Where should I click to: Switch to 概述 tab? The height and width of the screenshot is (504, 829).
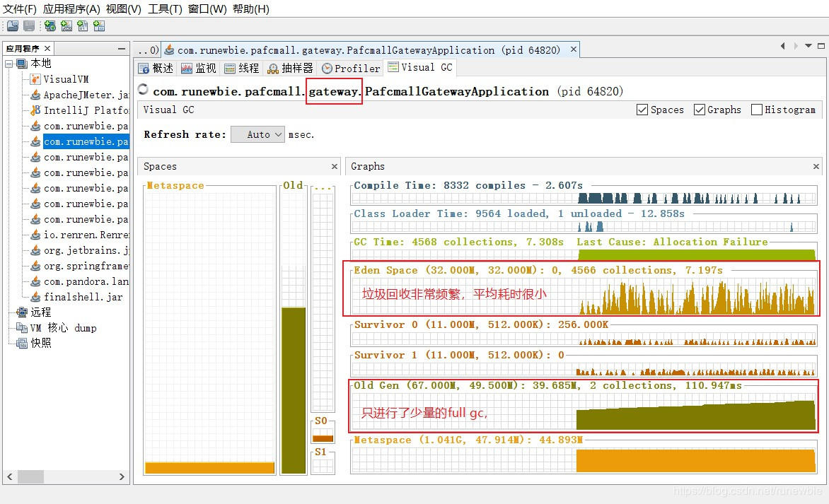click(156, 68)
